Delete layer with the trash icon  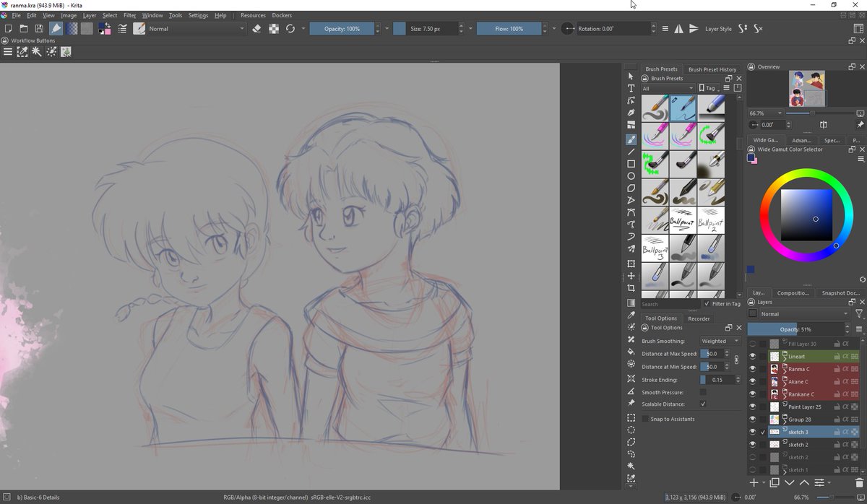click(858, 482)
